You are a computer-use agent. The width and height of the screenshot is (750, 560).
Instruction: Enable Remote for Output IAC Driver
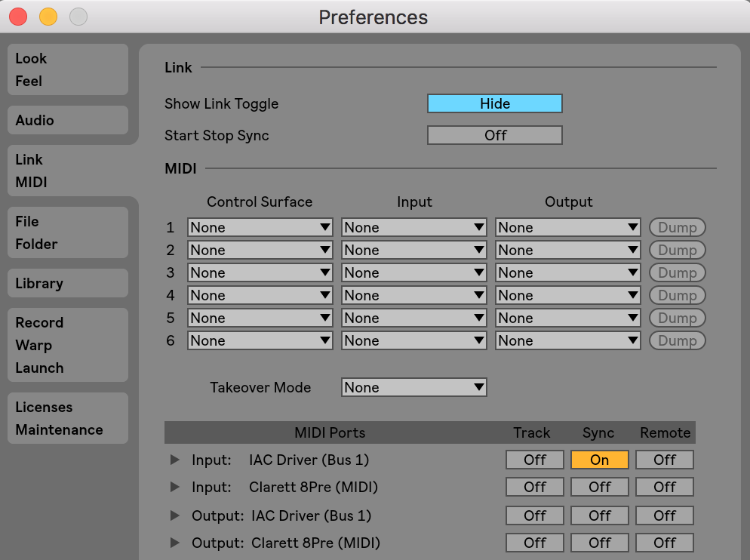point(665,515)
